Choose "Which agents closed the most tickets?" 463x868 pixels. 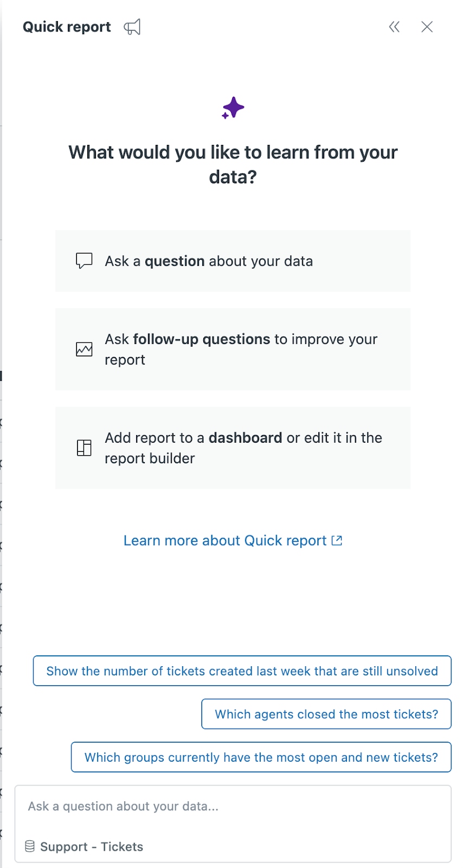click(326, 714)
